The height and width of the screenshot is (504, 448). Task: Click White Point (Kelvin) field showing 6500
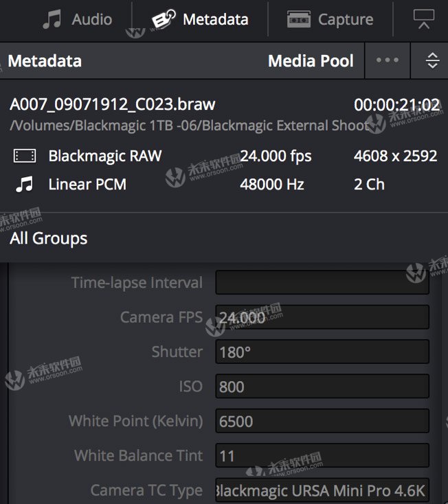coord(322,421)
